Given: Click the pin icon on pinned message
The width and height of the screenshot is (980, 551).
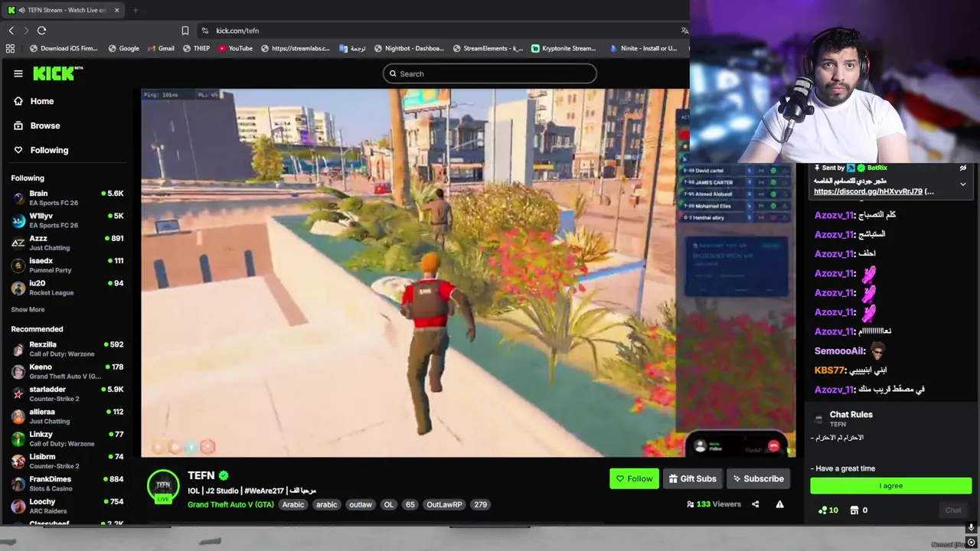Looking at the screenshot, I should (x=817, y=168).
